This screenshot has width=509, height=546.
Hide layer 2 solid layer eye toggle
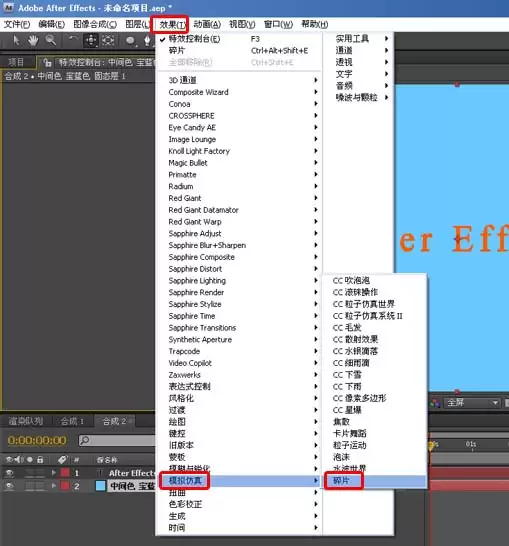tap(10, 486)
